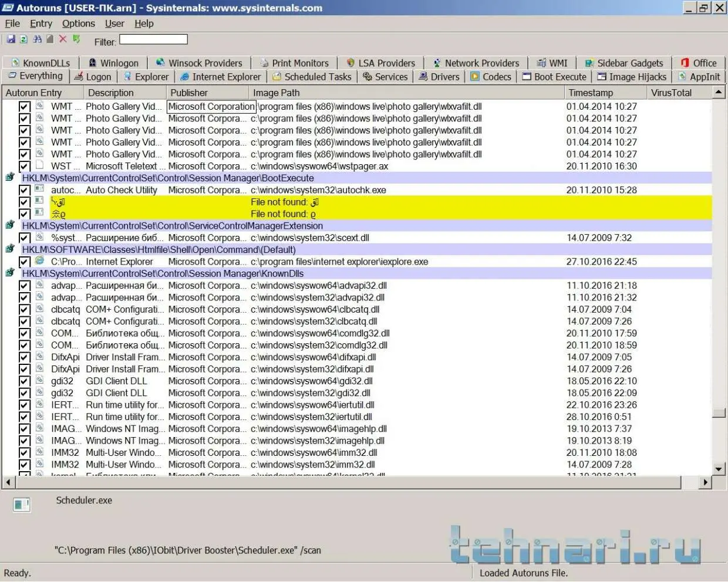Image resolution: width=728 pixels, height=582 pixels.
Task: Open the WMI tab
Action: pos(552,63)
